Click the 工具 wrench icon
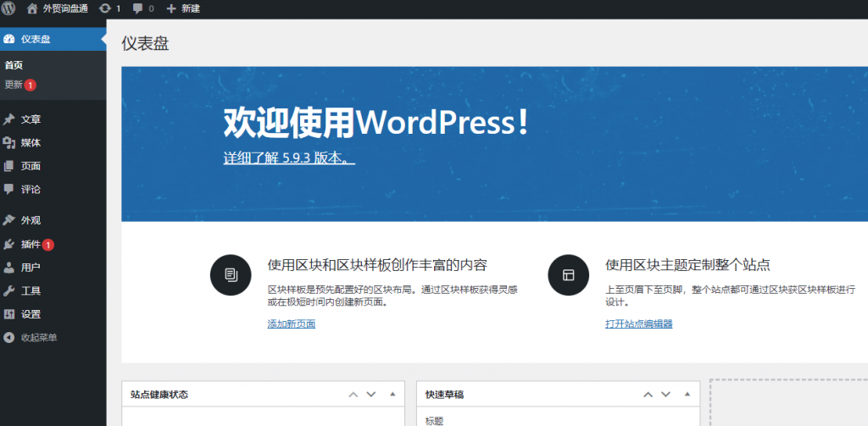 8,291
